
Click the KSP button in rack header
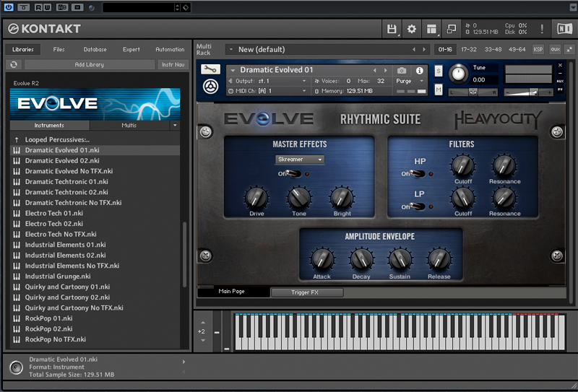coord(538,49)
